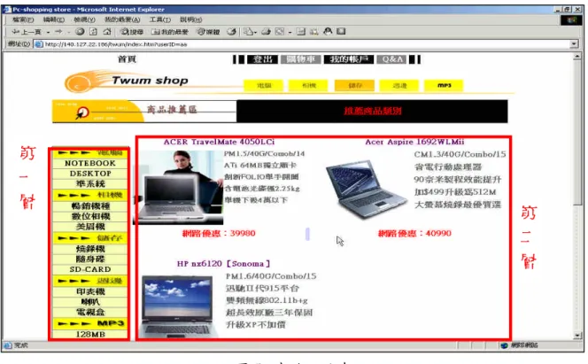Open the 購物車 shopping cart button
588x364 pixels.
(301, 59)
